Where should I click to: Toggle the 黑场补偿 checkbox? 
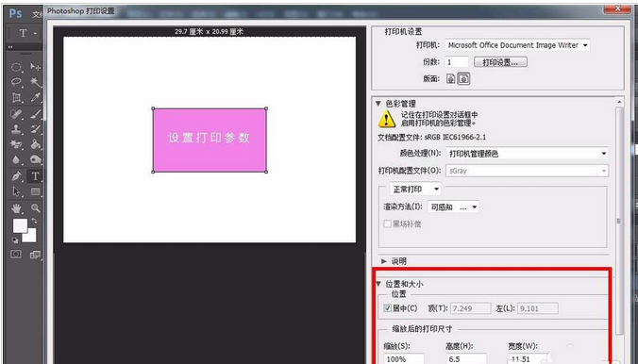(x=387, y=223)
